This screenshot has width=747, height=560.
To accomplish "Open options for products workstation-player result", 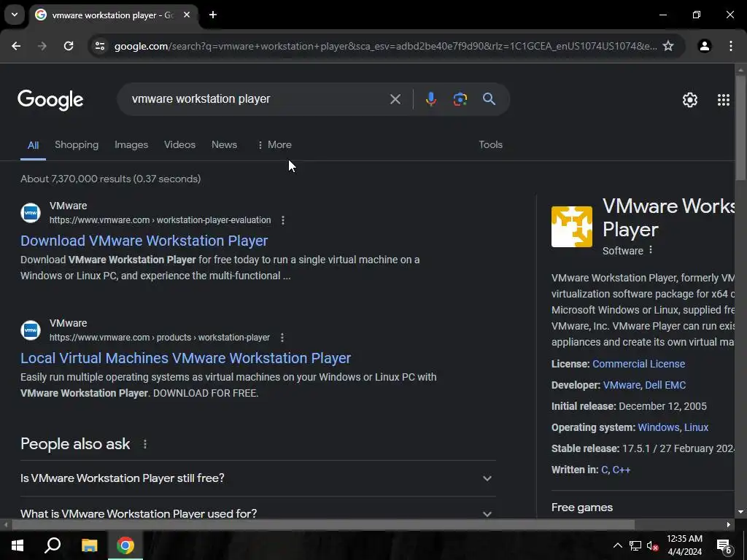I will (282, 337).
